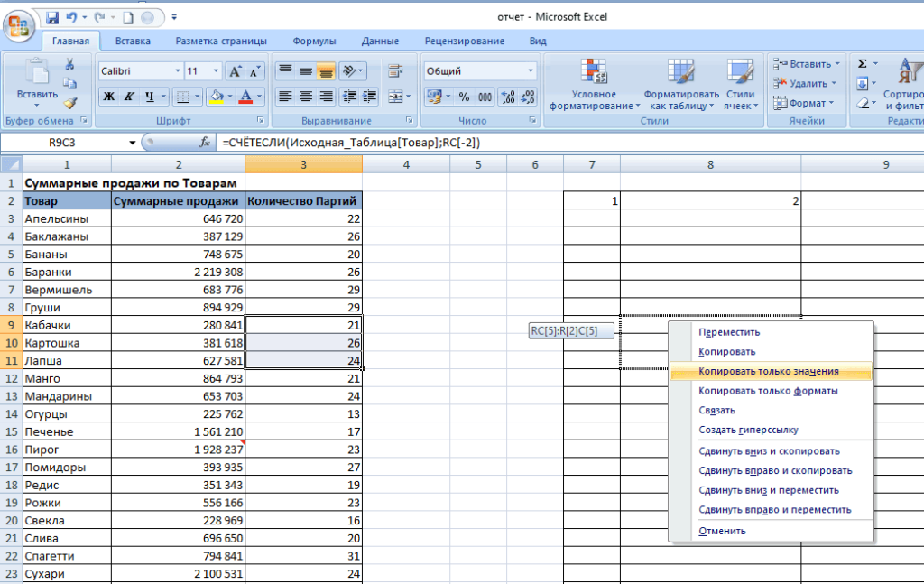Viewport: 924px width, 584px height.
Task: Apply the thousands separator (000) format
Action: point(485,96)
